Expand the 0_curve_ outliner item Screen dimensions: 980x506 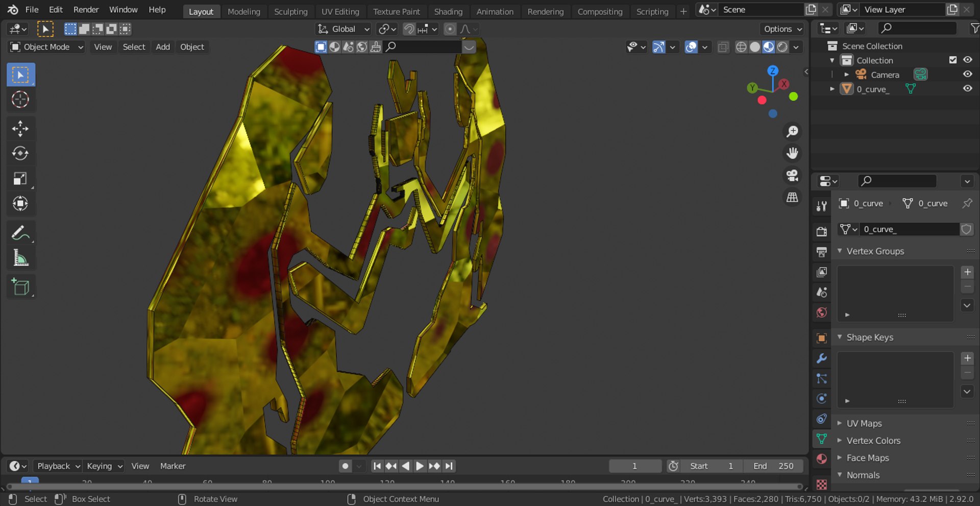[x=832, y=89]
